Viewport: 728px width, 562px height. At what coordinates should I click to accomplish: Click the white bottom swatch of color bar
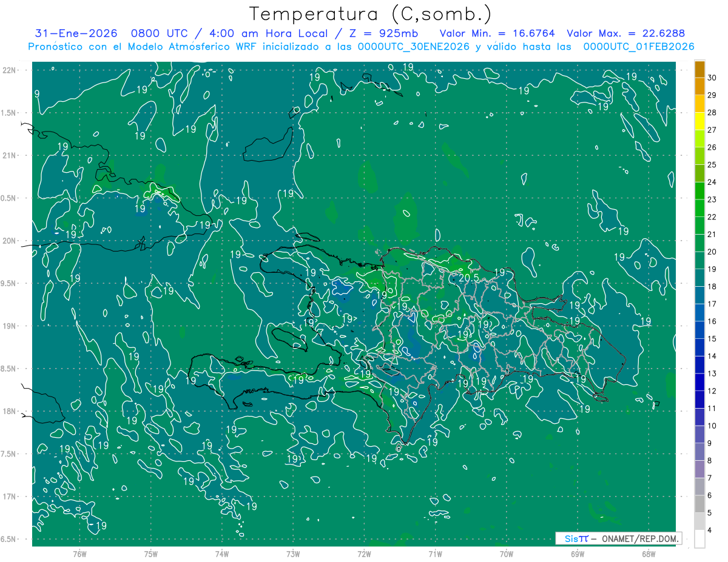tap(699, 538)
